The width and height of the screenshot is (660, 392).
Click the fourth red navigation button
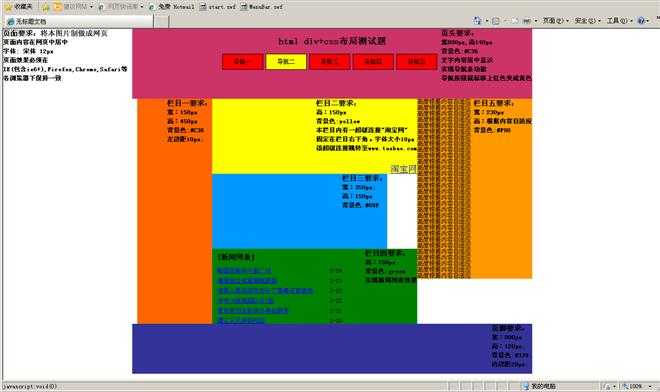(373, 61)
